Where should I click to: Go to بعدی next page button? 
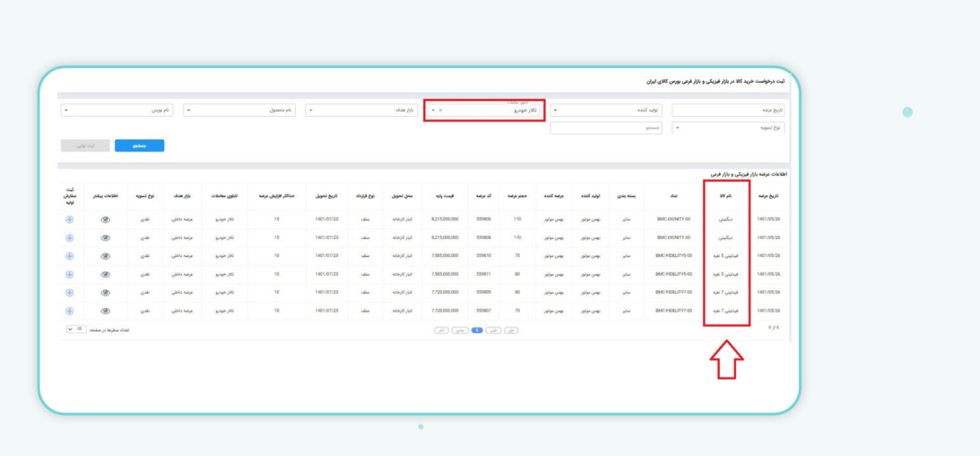click(x=460, y=330)
